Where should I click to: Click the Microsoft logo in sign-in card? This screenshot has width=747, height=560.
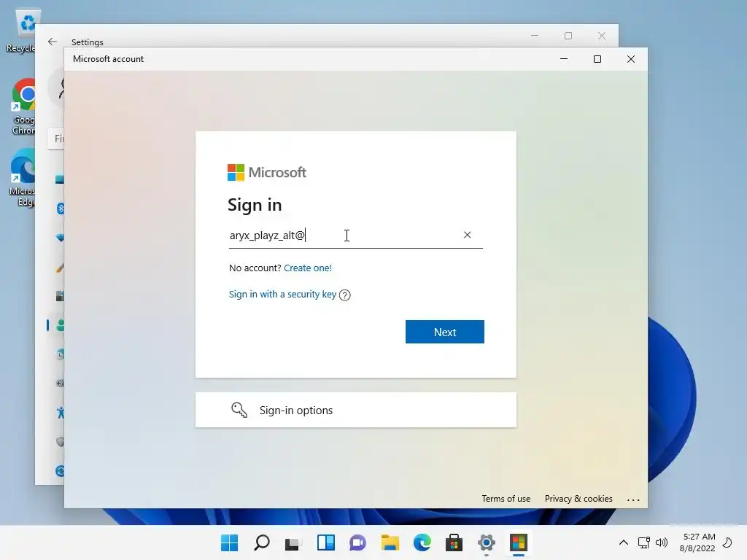tap(267, 172)
